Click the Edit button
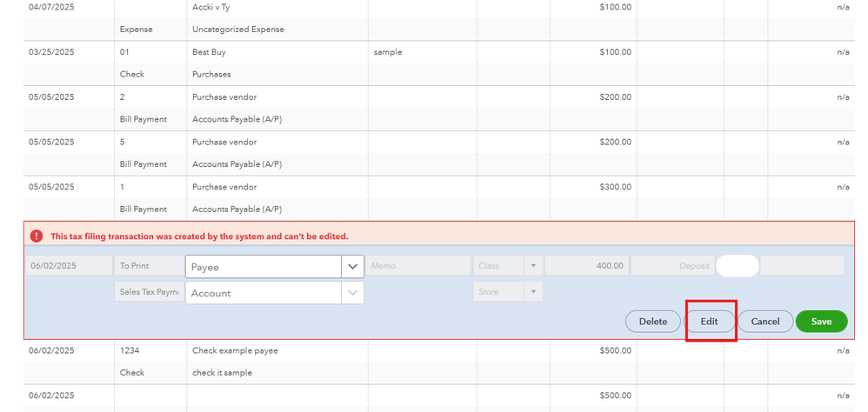Screen dimensions: 868x412 click(x=710, y=322)
